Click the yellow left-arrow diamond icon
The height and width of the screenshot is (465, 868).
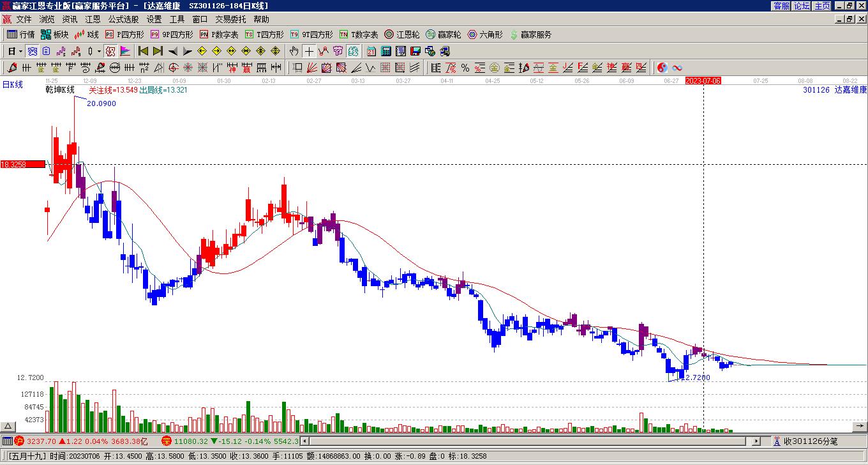coord(202,51)
